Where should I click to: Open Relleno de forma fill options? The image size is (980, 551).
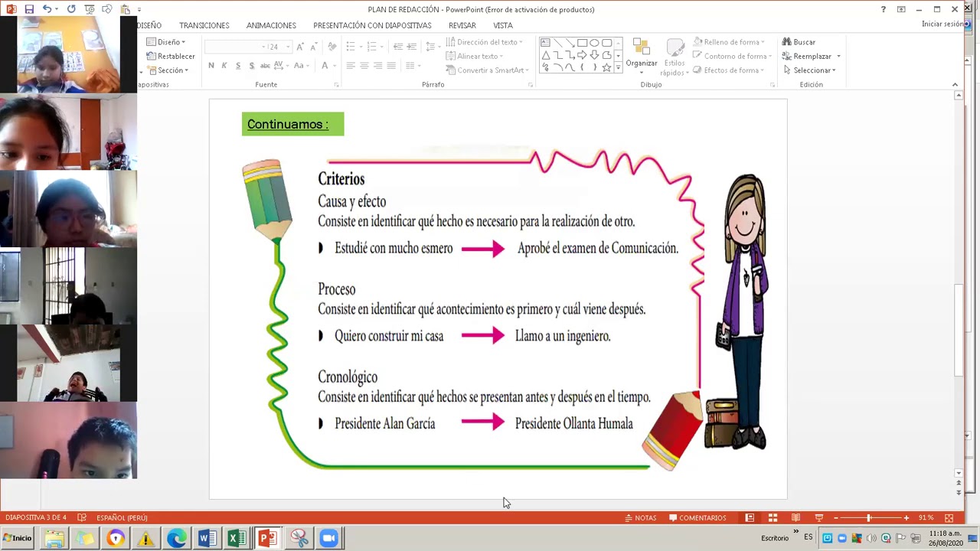(x=728, y=42)
